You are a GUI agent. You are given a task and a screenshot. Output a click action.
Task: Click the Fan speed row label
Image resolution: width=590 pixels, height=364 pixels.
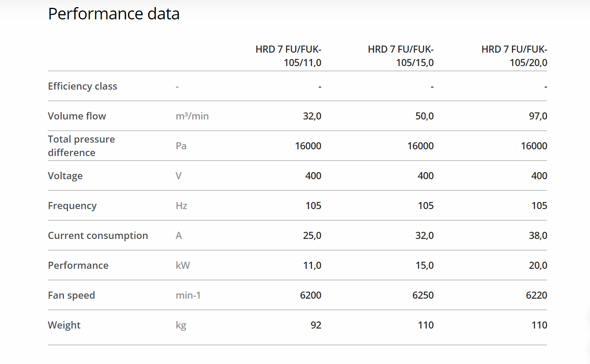tap(71, 295)
